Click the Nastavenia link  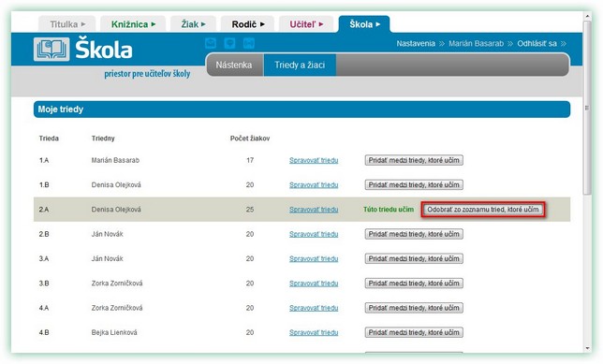(x=416, y=43)
